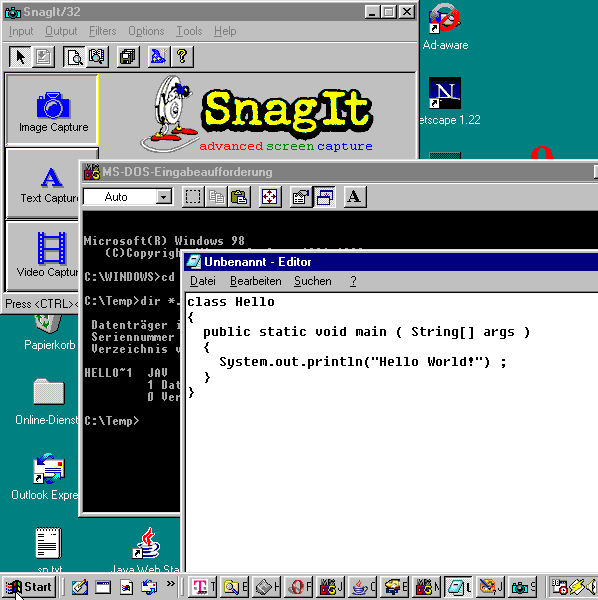
Task: Switch to the T-Online taskbar button
Action: 203,587
